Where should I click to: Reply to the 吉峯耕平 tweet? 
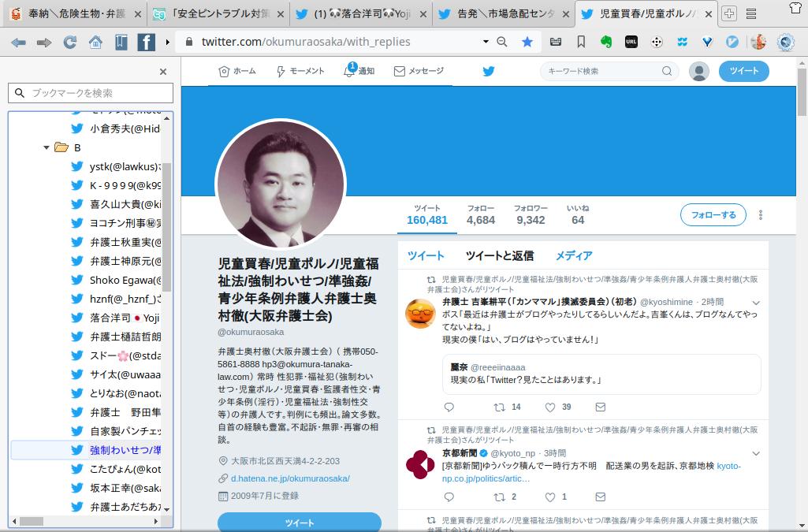click(449, 407)
